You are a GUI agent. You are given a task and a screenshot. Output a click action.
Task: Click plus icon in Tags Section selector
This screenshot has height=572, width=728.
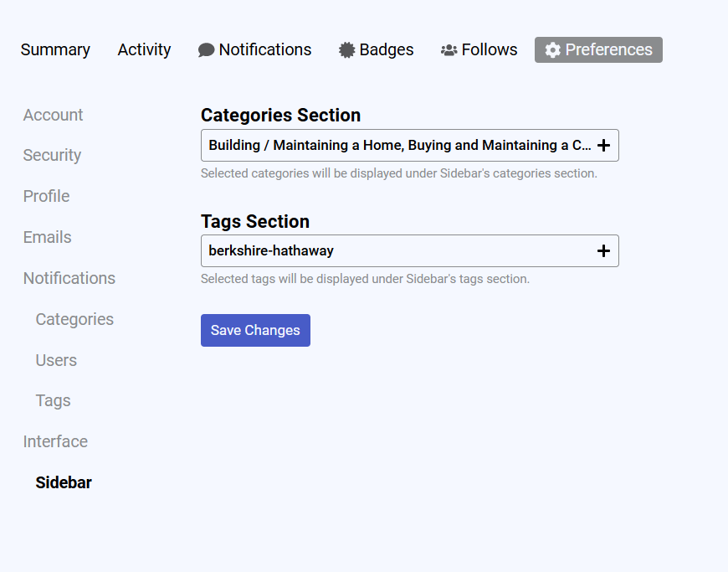click(x=603, y=251)
